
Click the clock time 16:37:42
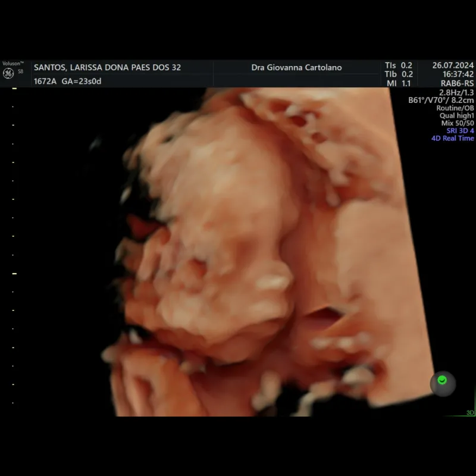point(458,74)
